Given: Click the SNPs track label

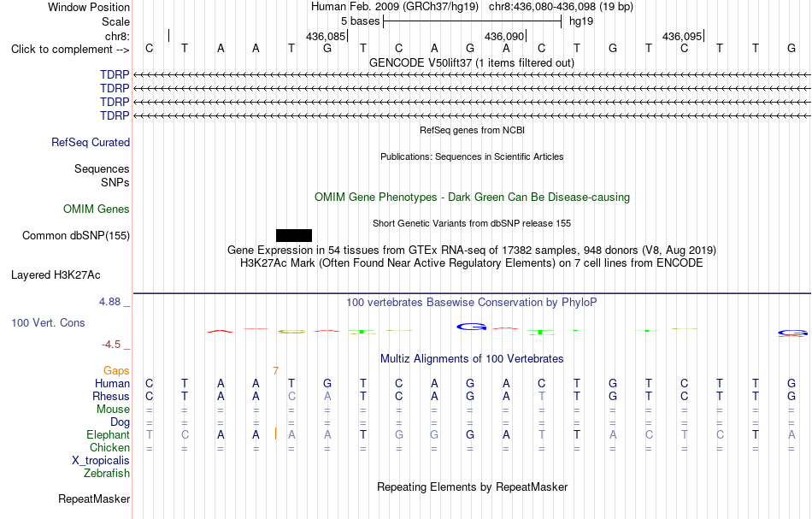Looking at the screenshot, I should pyautogui.click(x=115, y=182).
